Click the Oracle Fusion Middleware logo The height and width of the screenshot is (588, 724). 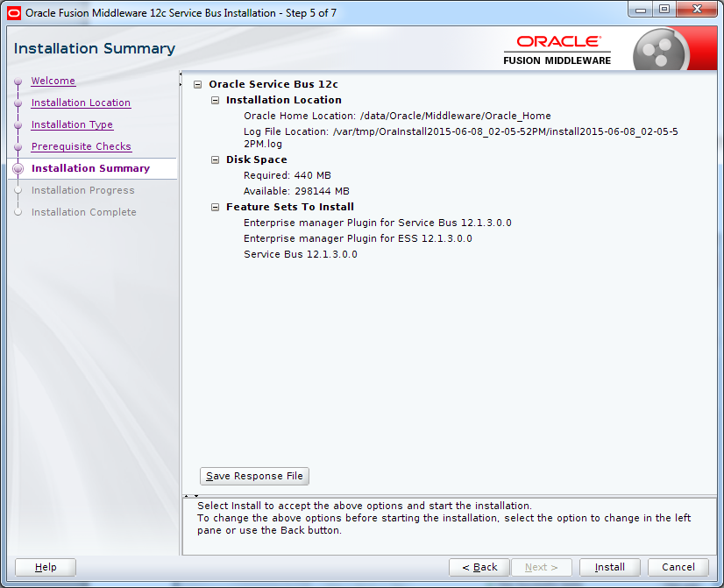click(557, 50)
